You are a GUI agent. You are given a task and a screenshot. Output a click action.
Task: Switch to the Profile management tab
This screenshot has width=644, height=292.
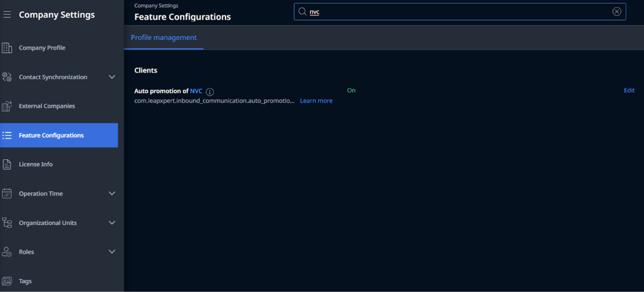pos(164,37)
